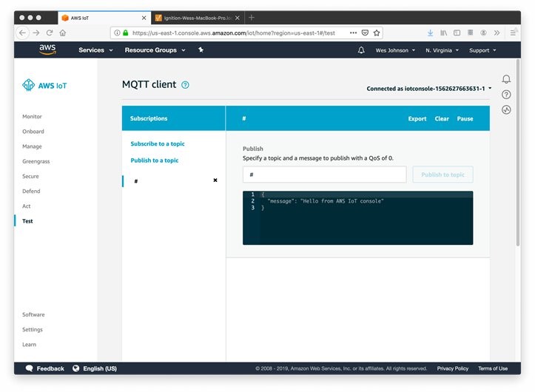Open Onboard in the sidebar
This screenshot has height=392, width=535.
click(x=33, y=132)
